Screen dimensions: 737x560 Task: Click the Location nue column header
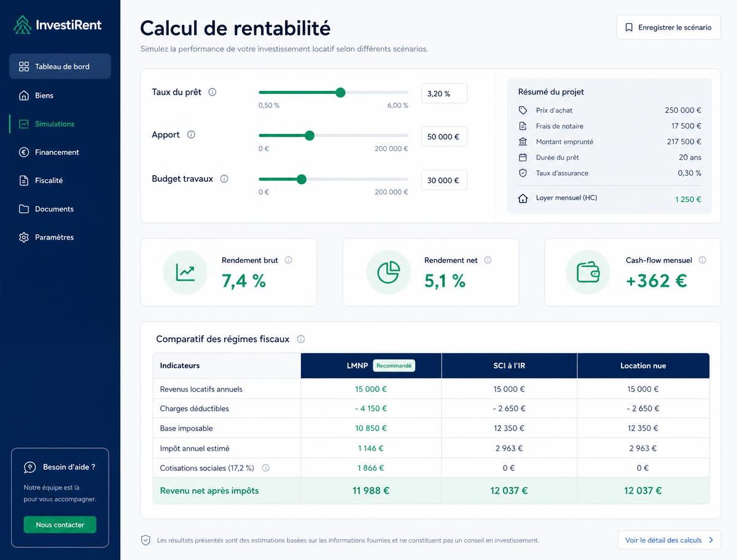tap(643, 365)
